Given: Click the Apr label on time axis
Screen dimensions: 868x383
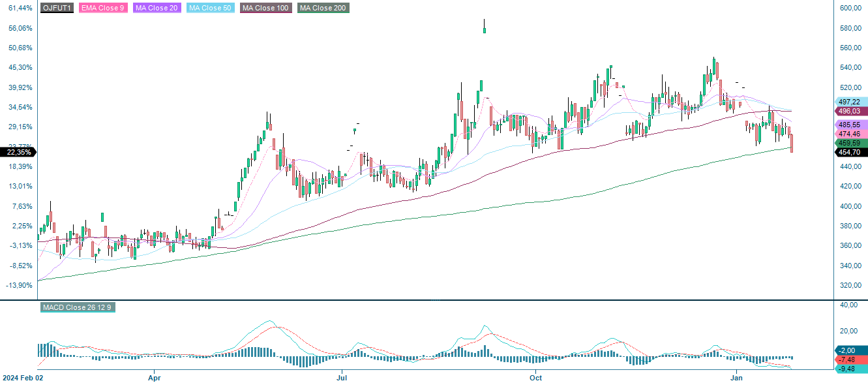Looking at the screenshot, I should (x=155, y=377).
